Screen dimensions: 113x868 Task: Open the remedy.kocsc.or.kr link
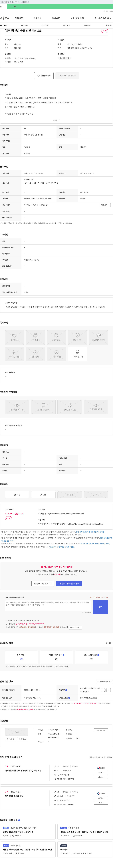coord(30,624)
